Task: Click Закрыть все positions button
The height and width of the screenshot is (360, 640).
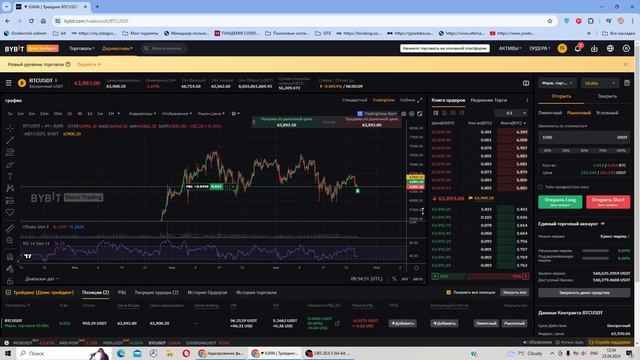Action: click(514, 292)
